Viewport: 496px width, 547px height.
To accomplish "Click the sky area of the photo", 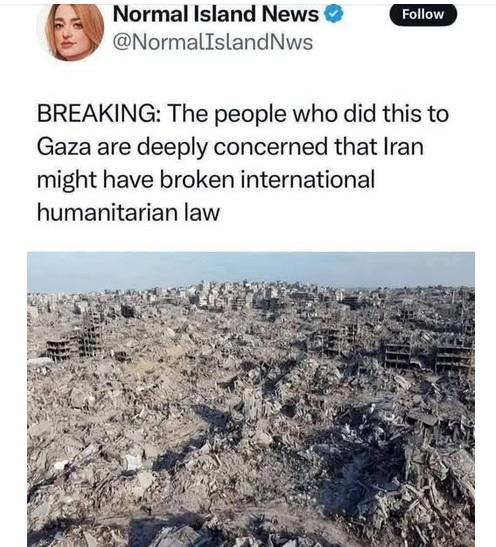I will pos(251,268).
